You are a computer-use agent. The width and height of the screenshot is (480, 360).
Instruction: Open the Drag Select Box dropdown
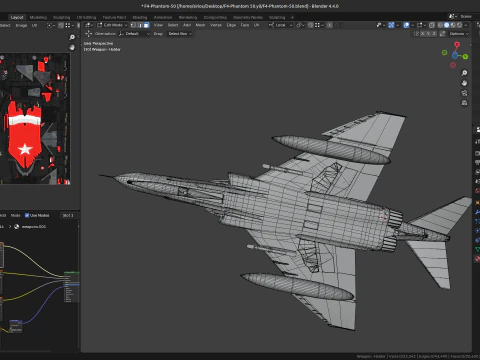(x=180, y=34)
